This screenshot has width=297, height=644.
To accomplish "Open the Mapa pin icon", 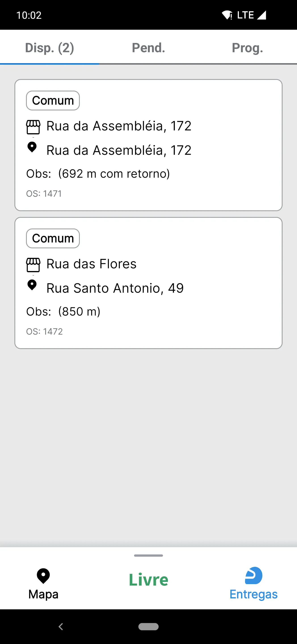I will (43, 576).
